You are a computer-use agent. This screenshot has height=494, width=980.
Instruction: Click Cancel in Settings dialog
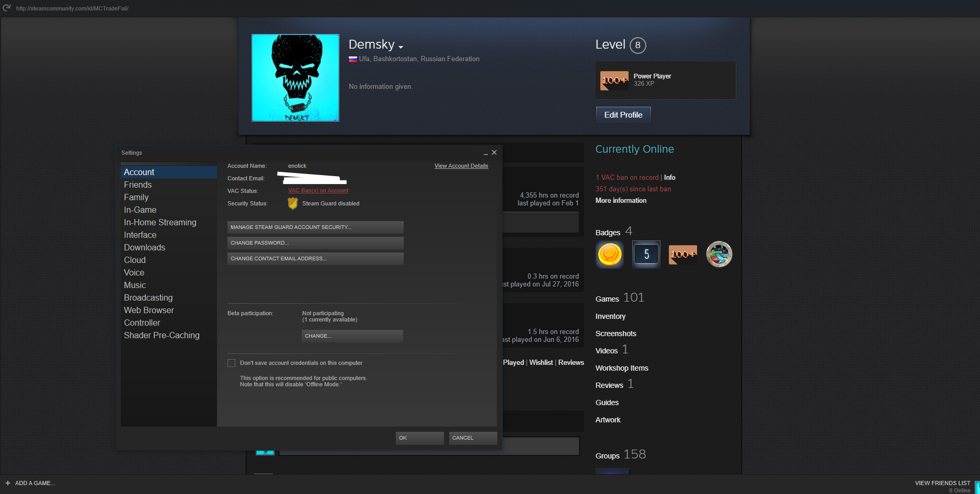473,438
